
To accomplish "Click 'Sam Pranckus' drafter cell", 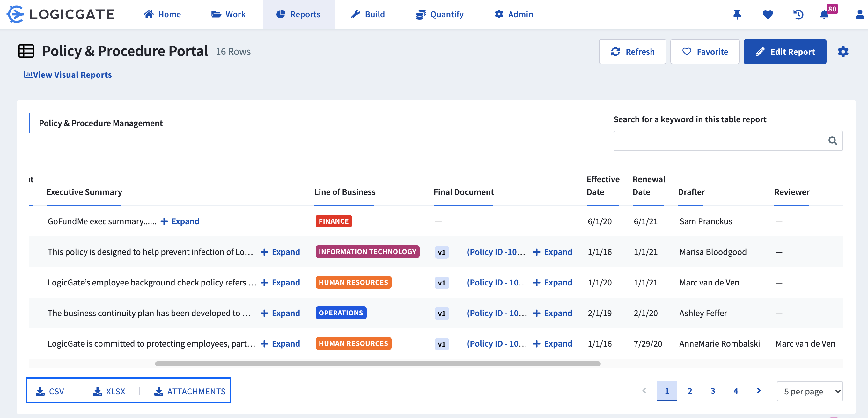I will [x=706, y=221].
